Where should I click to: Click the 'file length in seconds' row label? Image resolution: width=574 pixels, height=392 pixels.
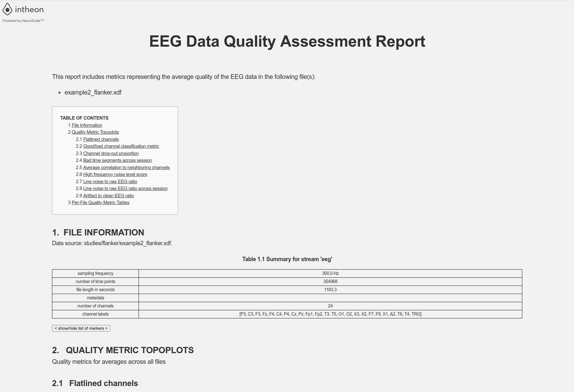pos(95,290)
